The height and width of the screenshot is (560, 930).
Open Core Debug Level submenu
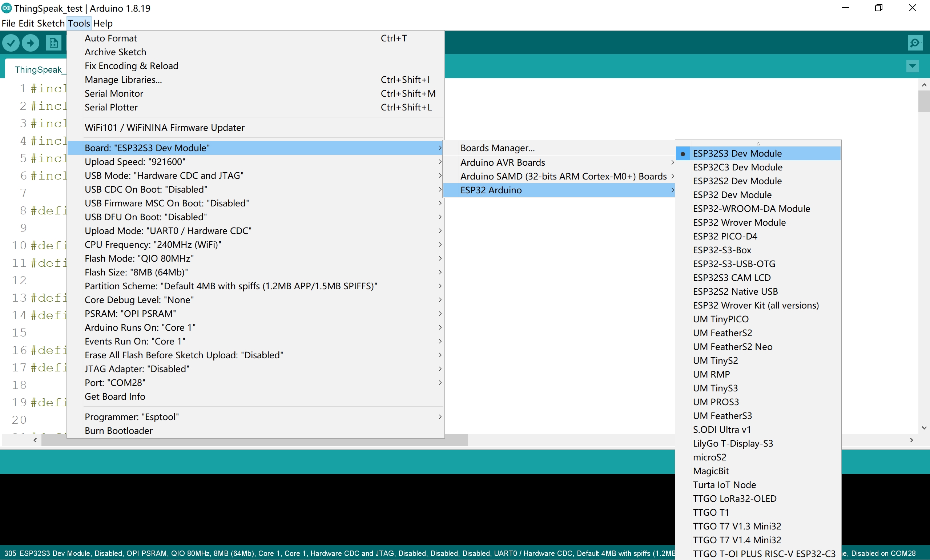[x=255, y=300]
